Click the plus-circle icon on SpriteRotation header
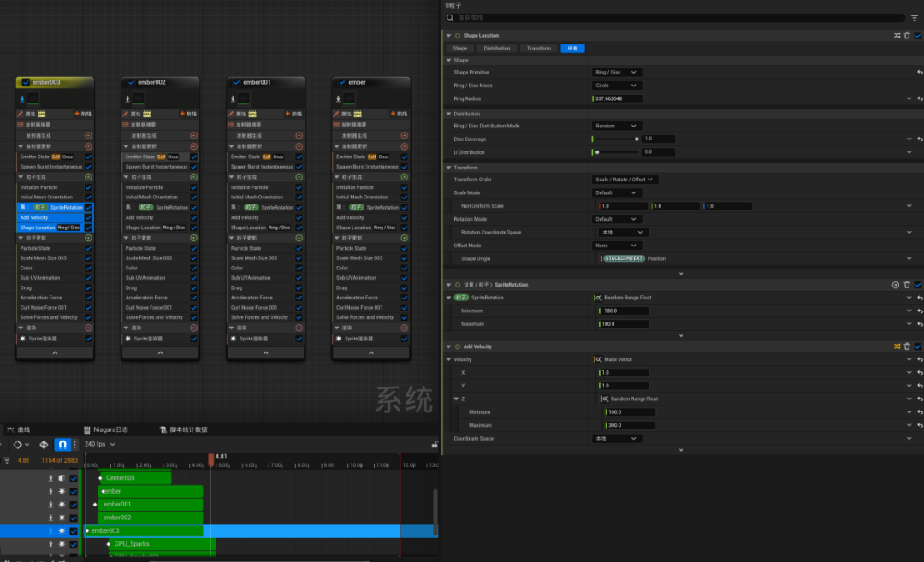This screenshot has height=562, width=924. tap(896, 285)
